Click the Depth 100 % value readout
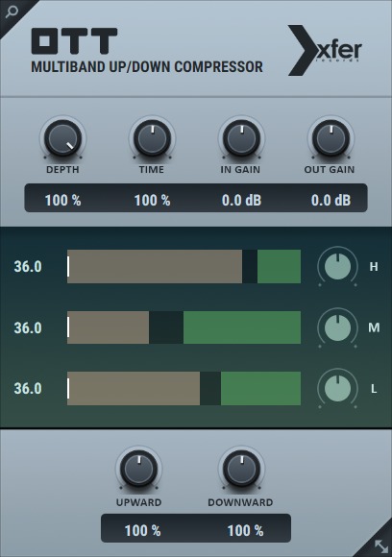 coord(62,201)
